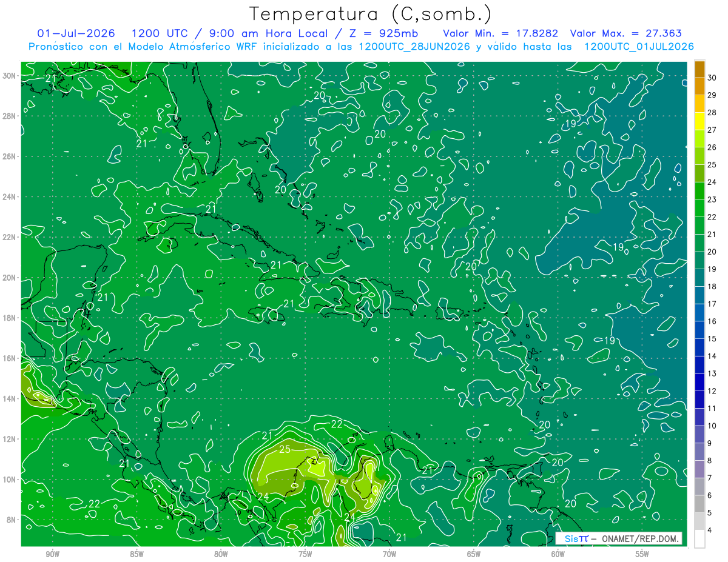Click legend color swatch between 29 and 30
Viewport: 728px width, 562px height.
699,86
